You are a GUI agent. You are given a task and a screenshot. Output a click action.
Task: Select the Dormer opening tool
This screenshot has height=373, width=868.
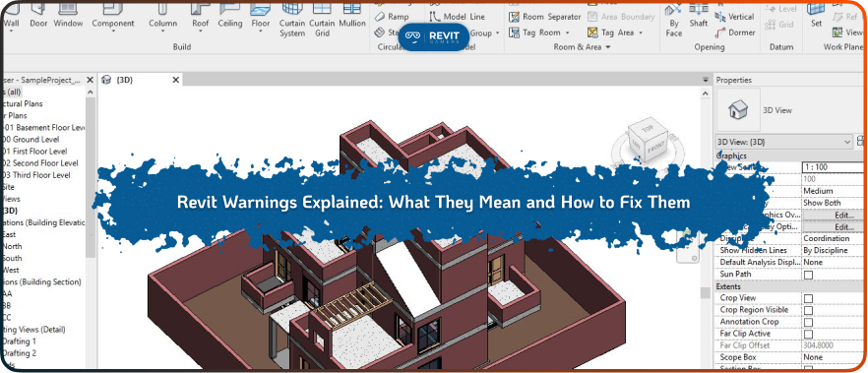tap(734, 32)
